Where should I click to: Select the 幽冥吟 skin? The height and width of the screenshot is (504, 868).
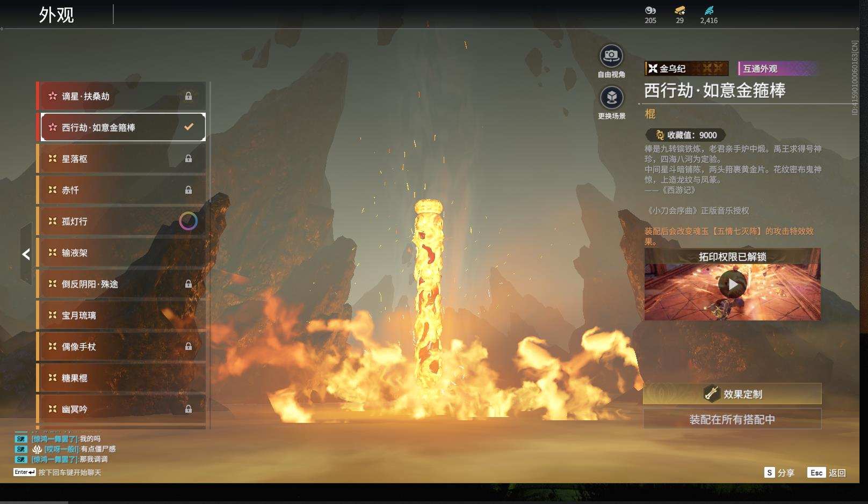(121, 409)
